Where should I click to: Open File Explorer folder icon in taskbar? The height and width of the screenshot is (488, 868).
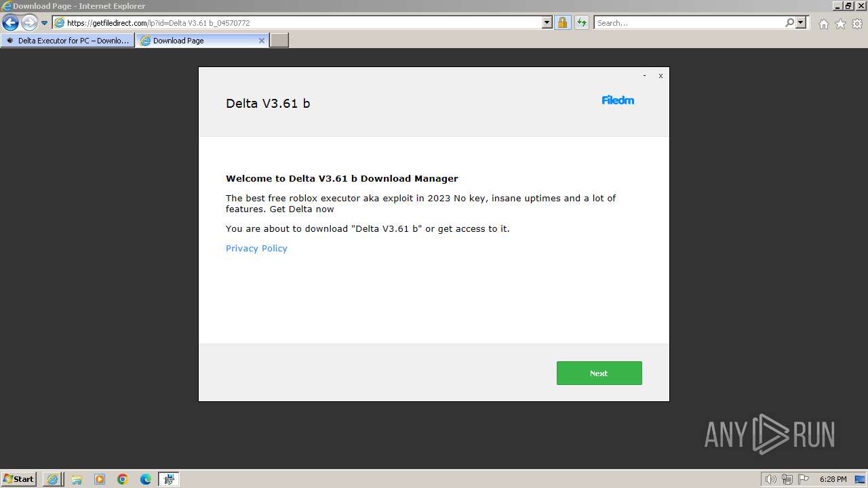pos(77,479)
